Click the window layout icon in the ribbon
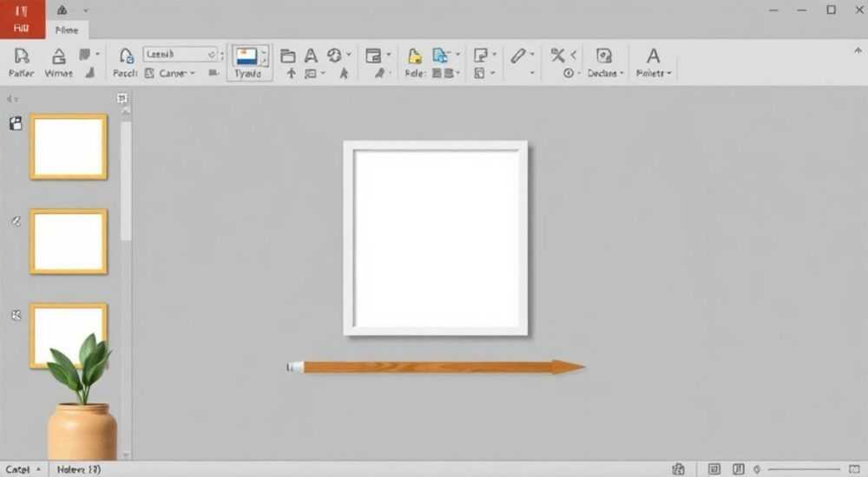The height and width of the screenshot is (477, 868). coord(373,56)
